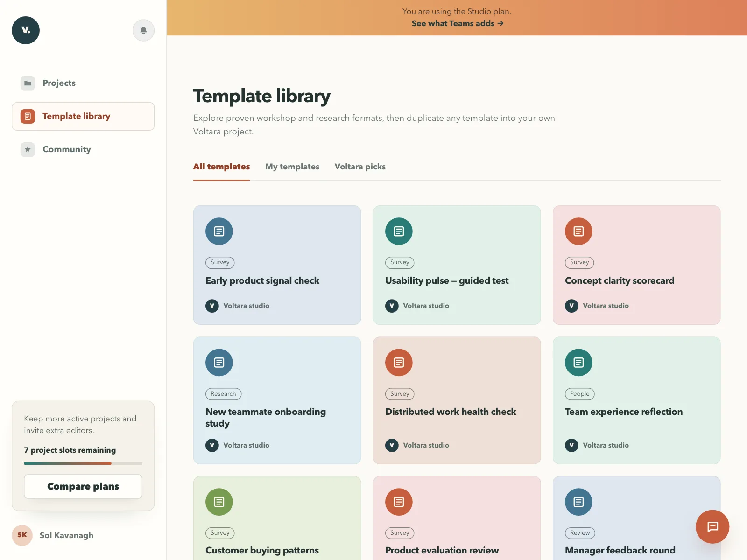Click the Community star icon
Viewport: 747px width, 560px height.
point(28,149)
